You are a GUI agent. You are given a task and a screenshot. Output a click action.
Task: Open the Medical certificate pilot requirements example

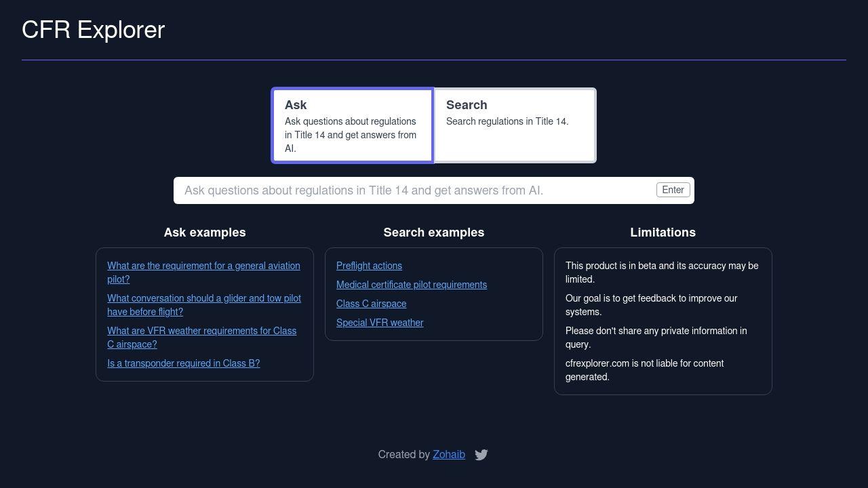coord(412,285)
